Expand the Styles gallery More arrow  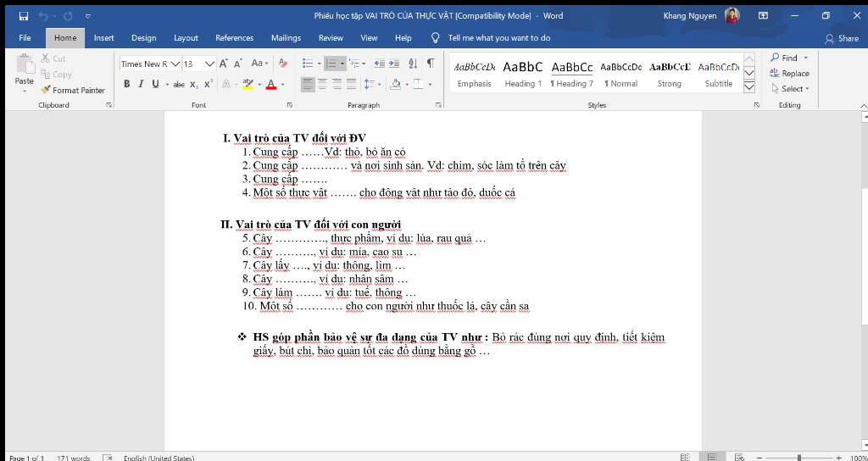click(x=749, y=87)
